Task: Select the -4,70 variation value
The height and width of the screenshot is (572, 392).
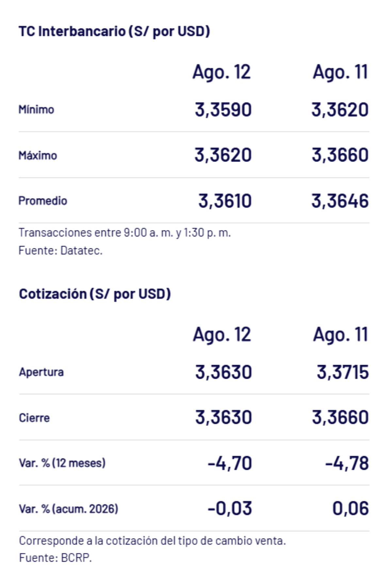Action: [230, 463]
